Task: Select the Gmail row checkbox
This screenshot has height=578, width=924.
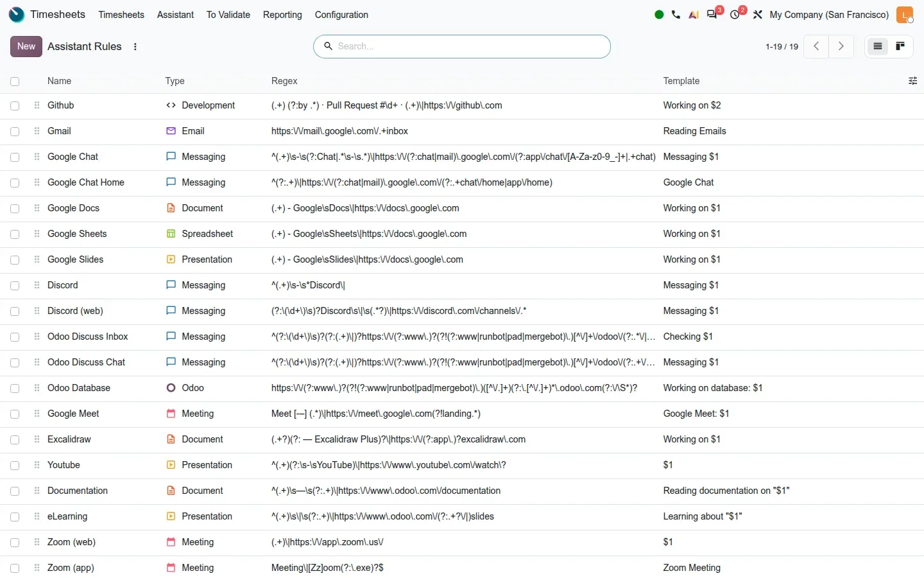Action: coord(15,132)
